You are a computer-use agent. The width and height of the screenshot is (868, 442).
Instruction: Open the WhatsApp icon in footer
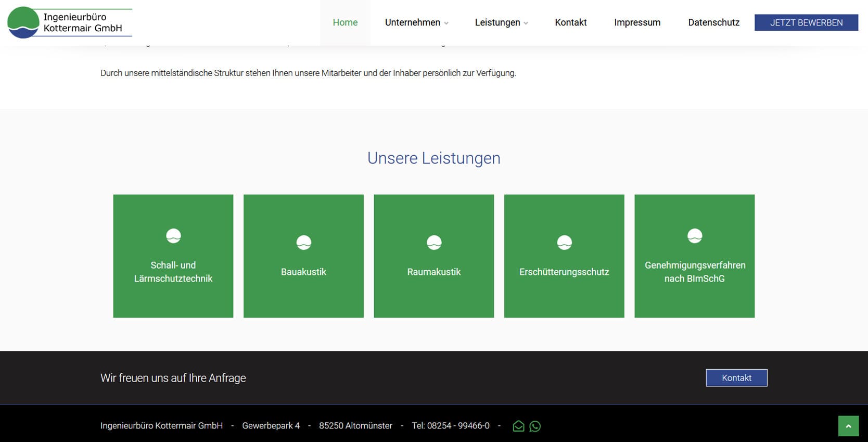(x=535, y=426)
